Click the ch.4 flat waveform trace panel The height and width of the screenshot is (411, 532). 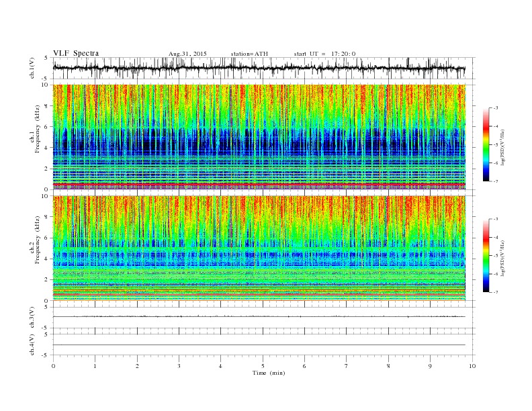264,345
